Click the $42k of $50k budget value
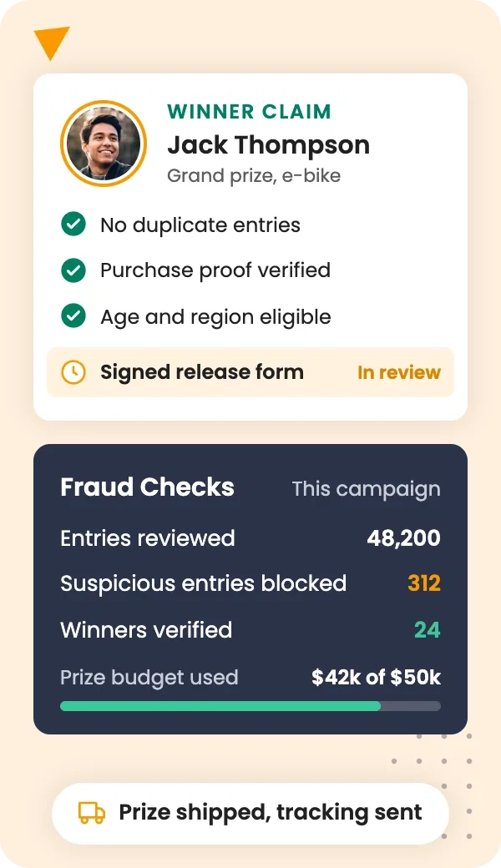The height and width of the screenshot is (868, 501). coord(376,677)
